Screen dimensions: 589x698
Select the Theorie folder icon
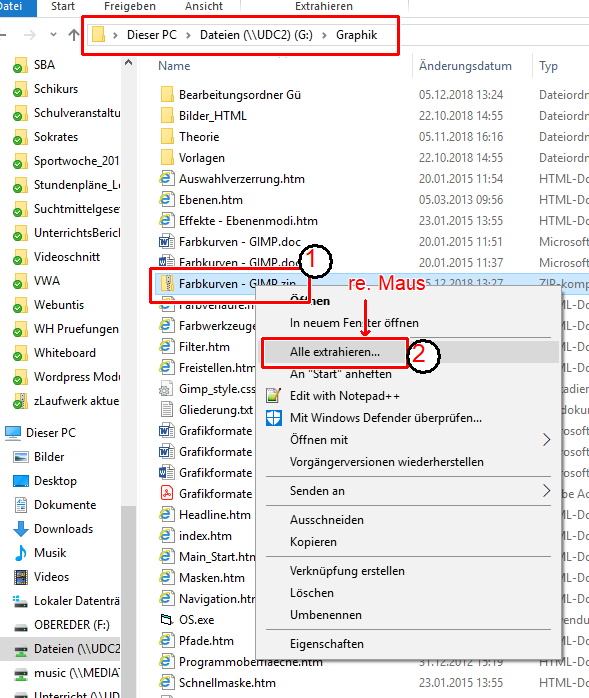(167, 136)
